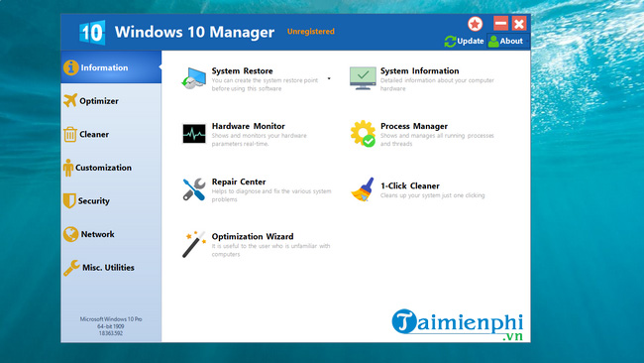Minimize the Windows 10 Manager window
Image resolution: width=644 pixels, height=363 pixels.
click(500, 24)
